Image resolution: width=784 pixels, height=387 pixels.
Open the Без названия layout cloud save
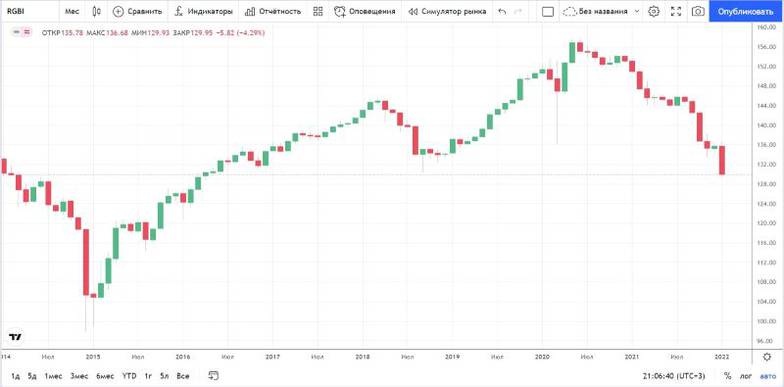pyautogui.click(x=595, y=11)
